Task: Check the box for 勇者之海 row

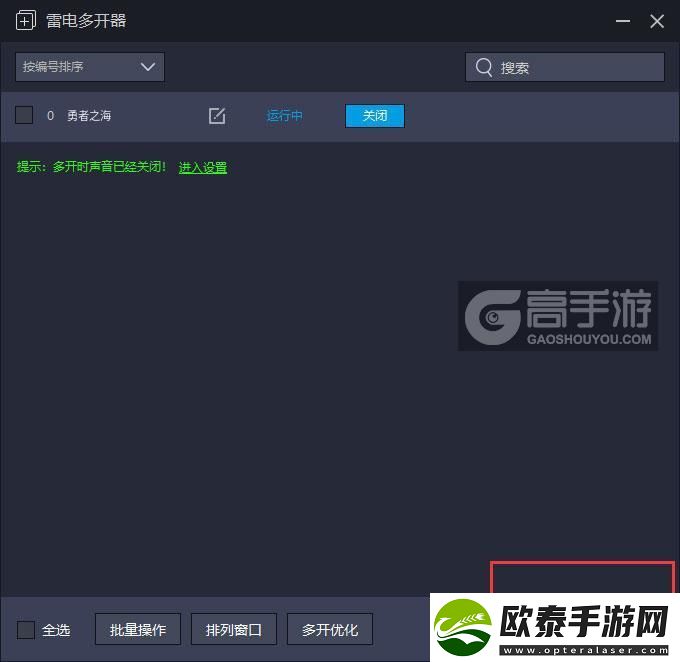Action: point(24,115)
